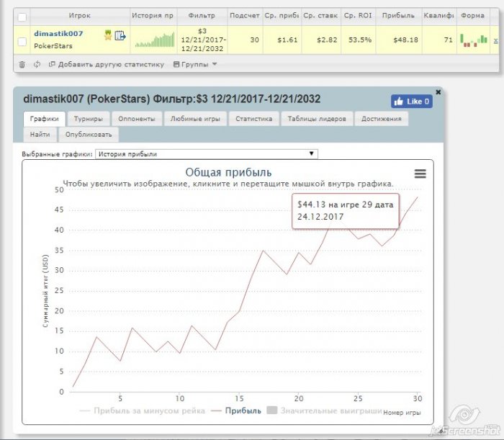504x440 pixels.
Task: Click the x link at the row's right end
Action: [x=495, y=41]
